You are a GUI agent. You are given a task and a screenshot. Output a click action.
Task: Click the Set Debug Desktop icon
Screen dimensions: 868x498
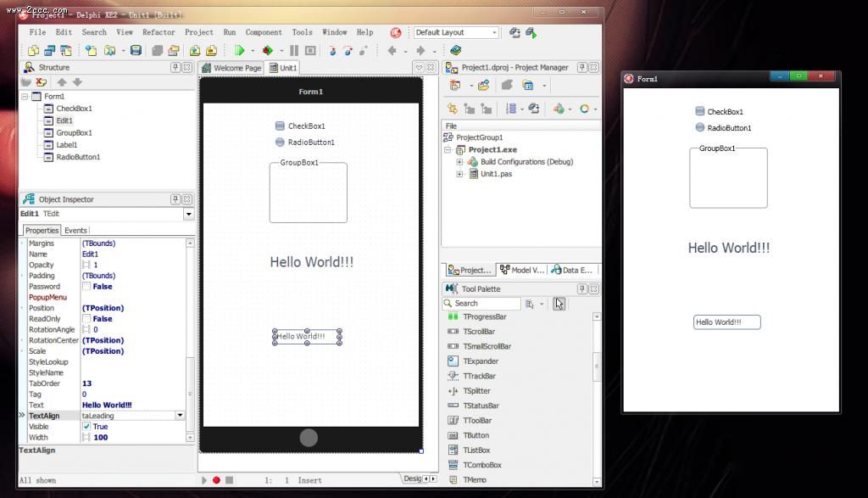(531, 33)
